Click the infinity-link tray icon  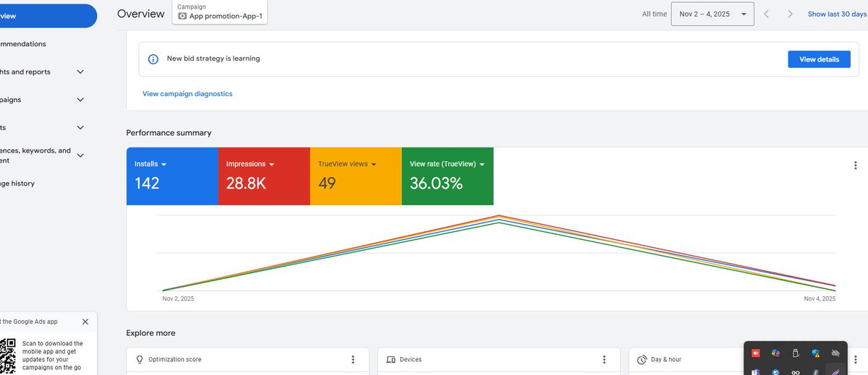796,371
